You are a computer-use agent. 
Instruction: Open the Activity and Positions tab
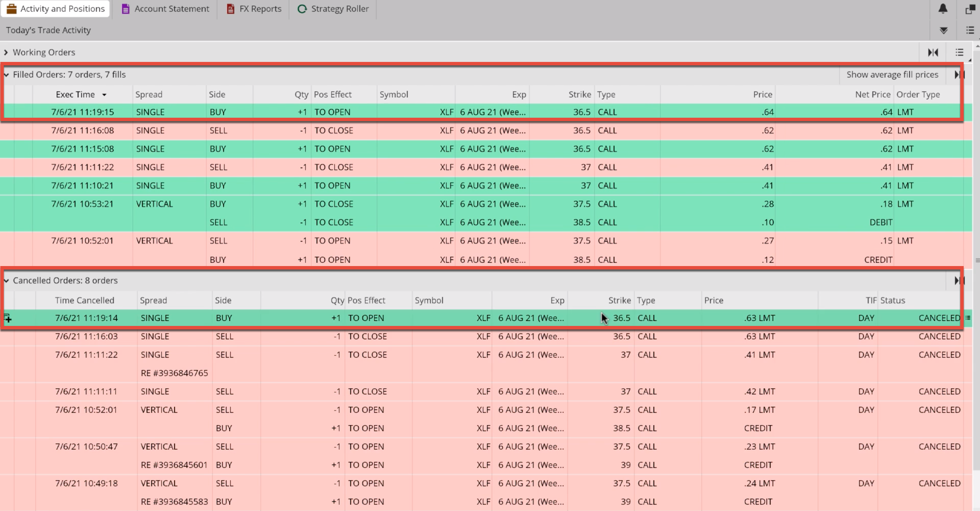[55, 9]
